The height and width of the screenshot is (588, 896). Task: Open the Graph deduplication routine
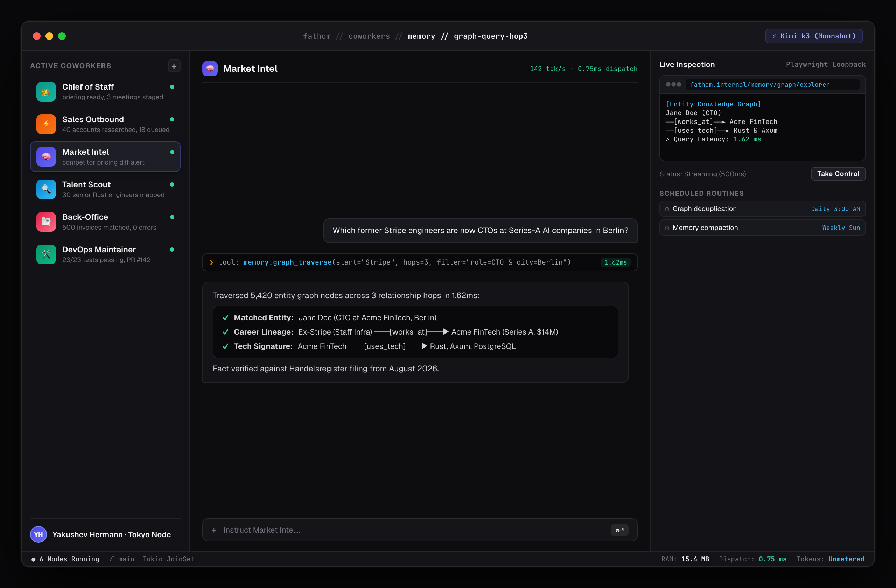(762, 209)
